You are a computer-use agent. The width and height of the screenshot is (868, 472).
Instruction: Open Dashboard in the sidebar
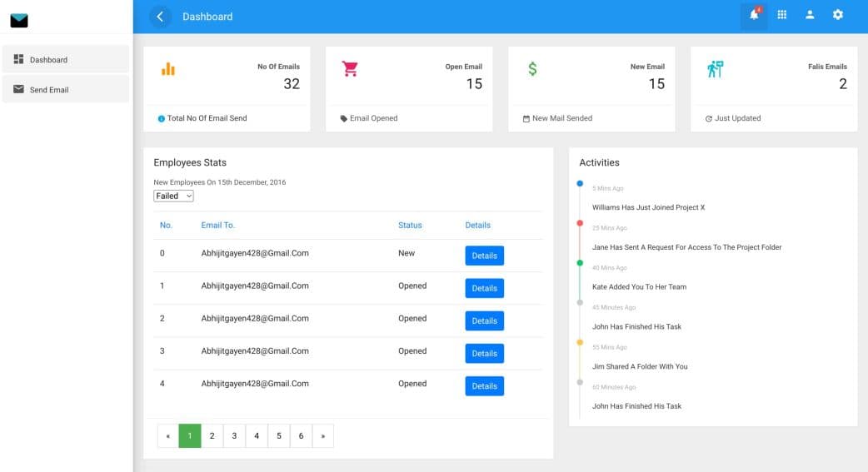tap(66, 59)
